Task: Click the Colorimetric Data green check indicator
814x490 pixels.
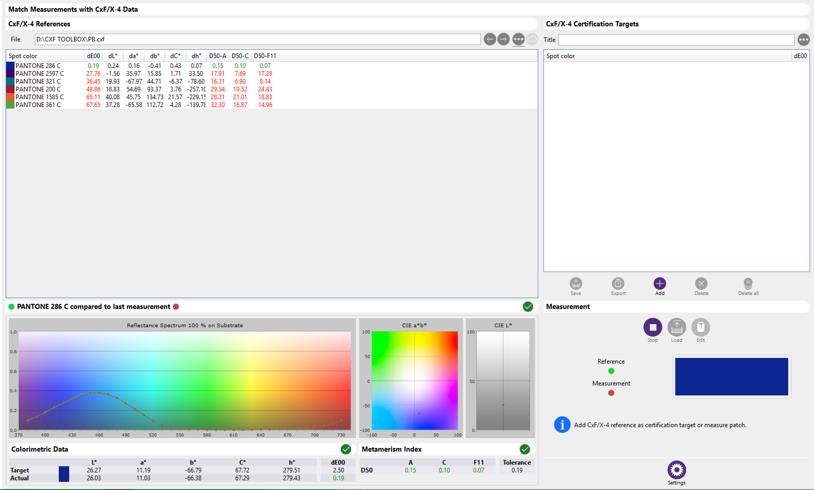Action: click(x=346, y=450)
